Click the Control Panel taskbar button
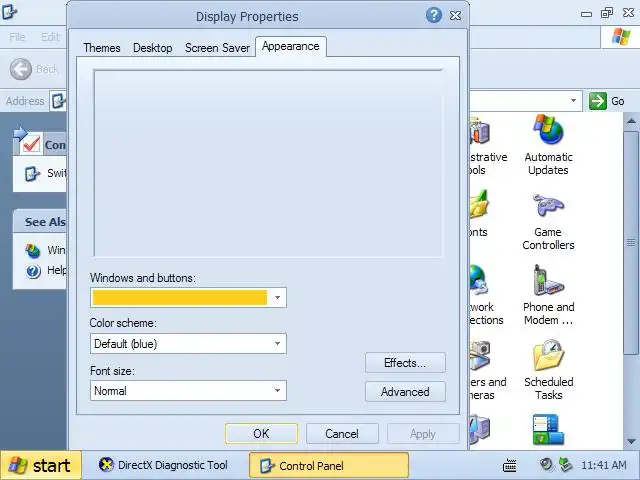Image resolution: width=640 pixels, height=480 pixels. (x=329, y=465)
